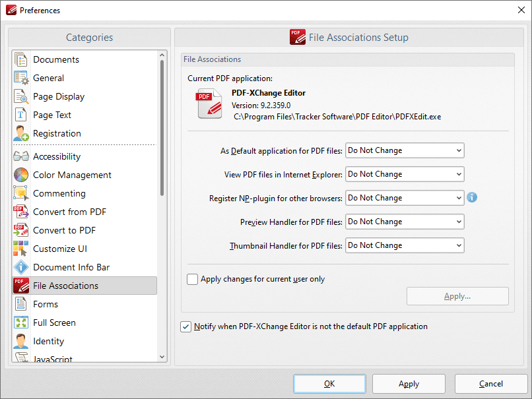Select the Full Screen category icon

click(x=22, y=322)
